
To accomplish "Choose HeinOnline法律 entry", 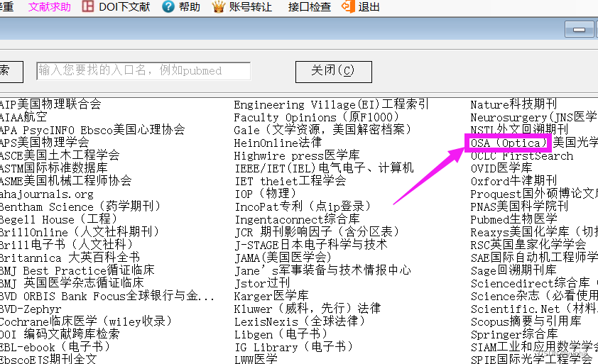I will pos(278,142).
